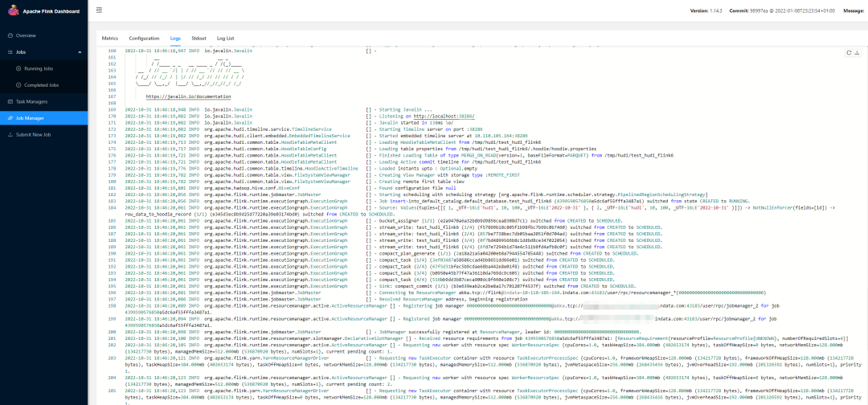This screenshot has width=868, height=405.
Task: Open the Log List tab
Action: [226, 38]
